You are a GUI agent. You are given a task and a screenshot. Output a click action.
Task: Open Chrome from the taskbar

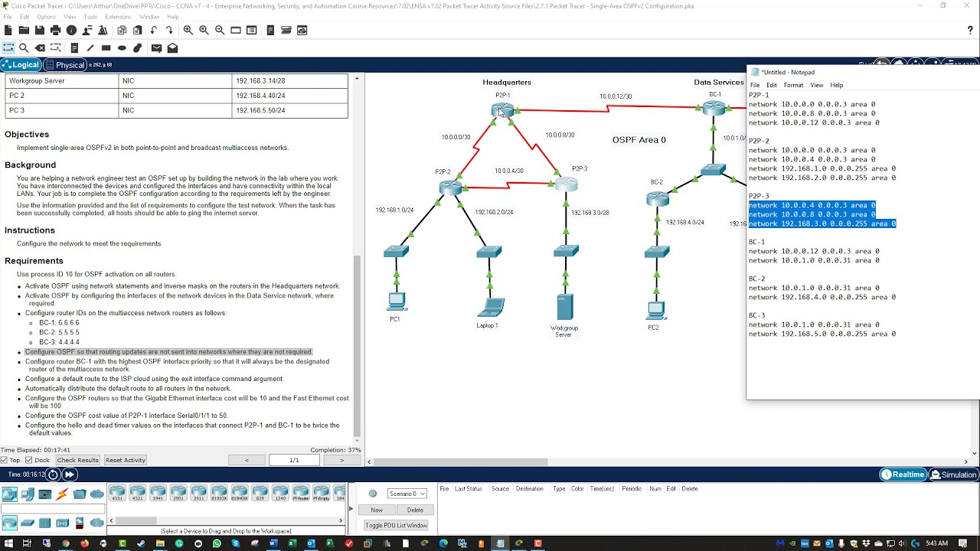click(x=65, y=543)
